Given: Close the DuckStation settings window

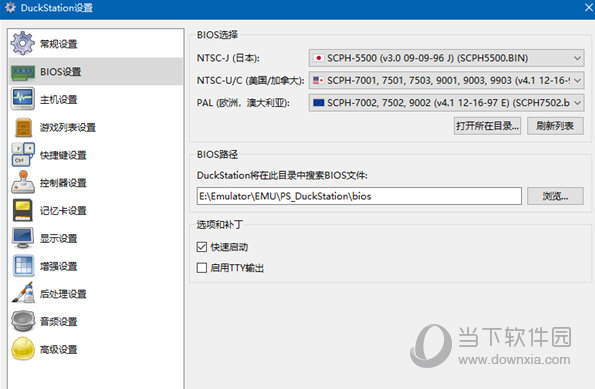Looking at the screenshot, I should (x=588, y=8).
